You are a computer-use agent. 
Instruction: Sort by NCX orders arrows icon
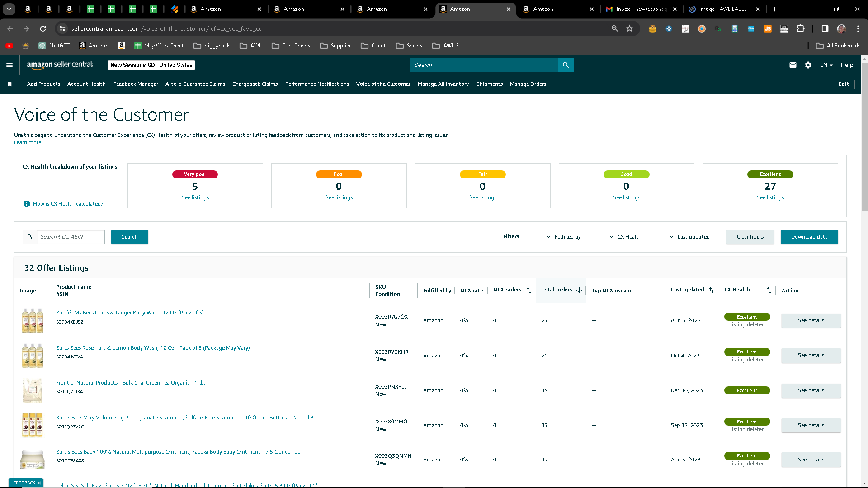[x=529, y=290]
